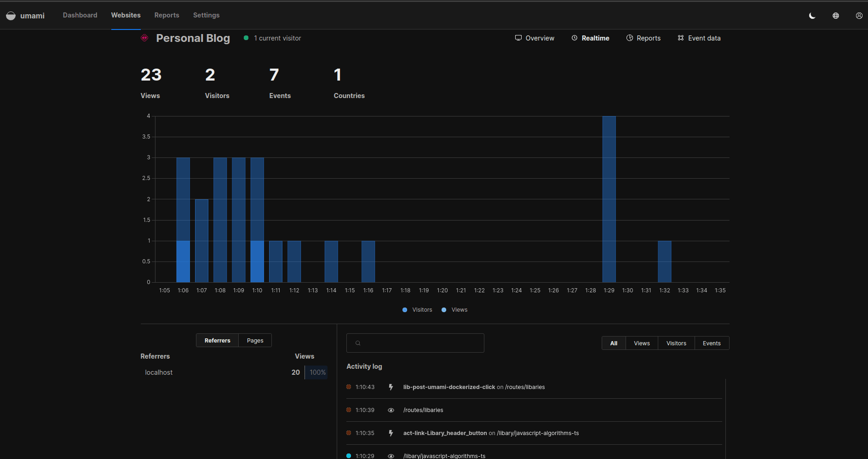
Task: Select the Referrers tab button
Action: (x=218, y=340)
